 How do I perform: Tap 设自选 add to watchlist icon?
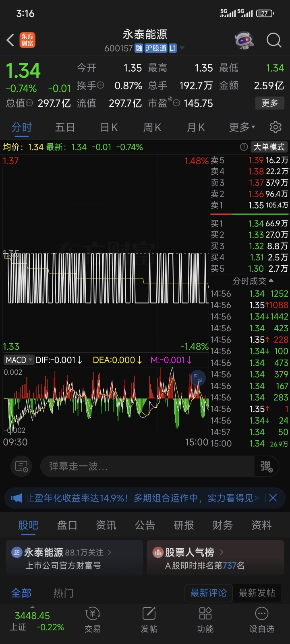tap(262, 620)
